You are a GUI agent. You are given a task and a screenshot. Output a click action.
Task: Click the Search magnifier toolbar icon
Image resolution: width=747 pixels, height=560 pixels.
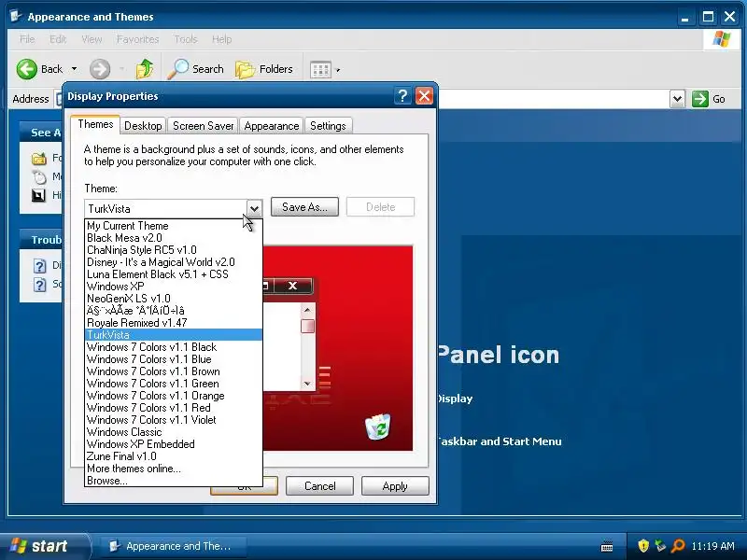tap(178, 69)
